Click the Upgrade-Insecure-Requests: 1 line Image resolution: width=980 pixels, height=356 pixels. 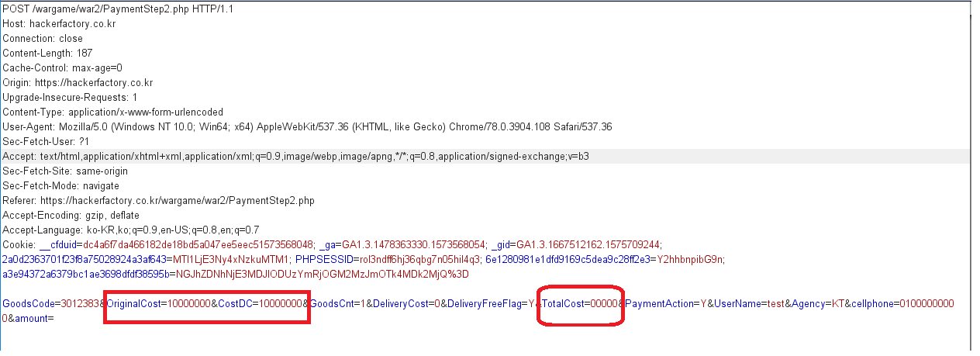pos(70,97)
